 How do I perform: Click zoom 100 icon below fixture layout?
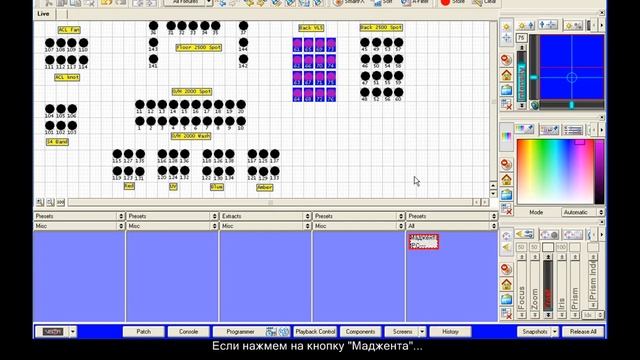click(60, 202)
